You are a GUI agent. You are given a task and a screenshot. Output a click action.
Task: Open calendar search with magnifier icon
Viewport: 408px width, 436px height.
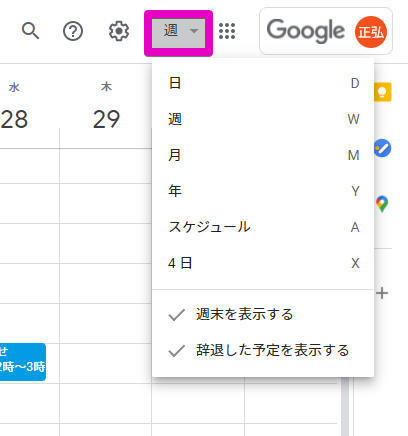tap(30, 31)
